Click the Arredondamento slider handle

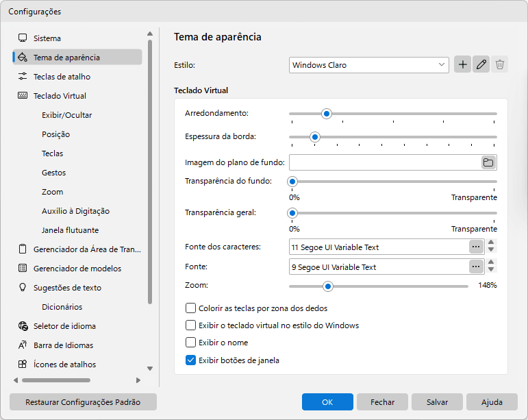coord(326,114)
